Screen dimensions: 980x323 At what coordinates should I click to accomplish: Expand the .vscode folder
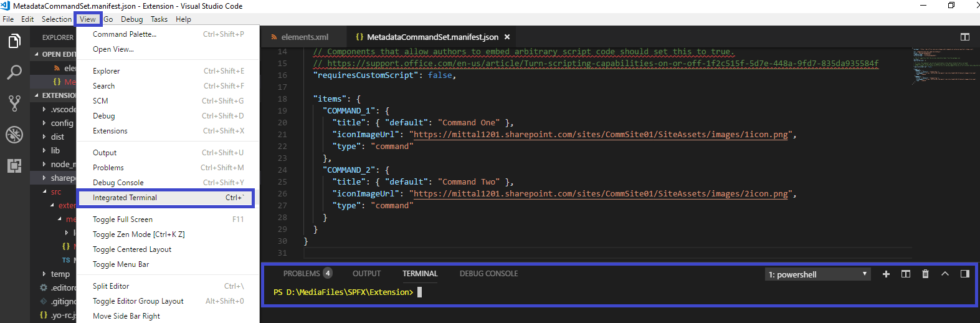[x=44, y=109]
